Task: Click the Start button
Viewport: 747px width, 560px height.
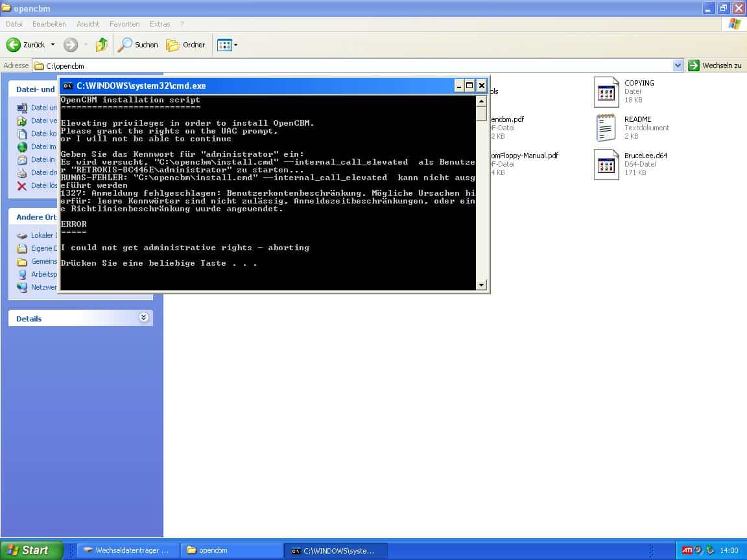Action: tap(31, 550)
